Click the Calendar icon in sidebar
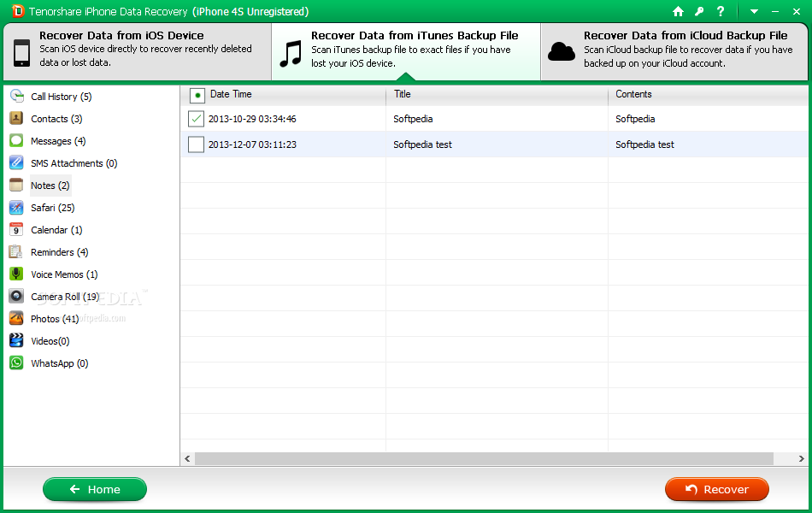Image resolution: width=812 pixels, height=513 pixels. coord(16,229)
